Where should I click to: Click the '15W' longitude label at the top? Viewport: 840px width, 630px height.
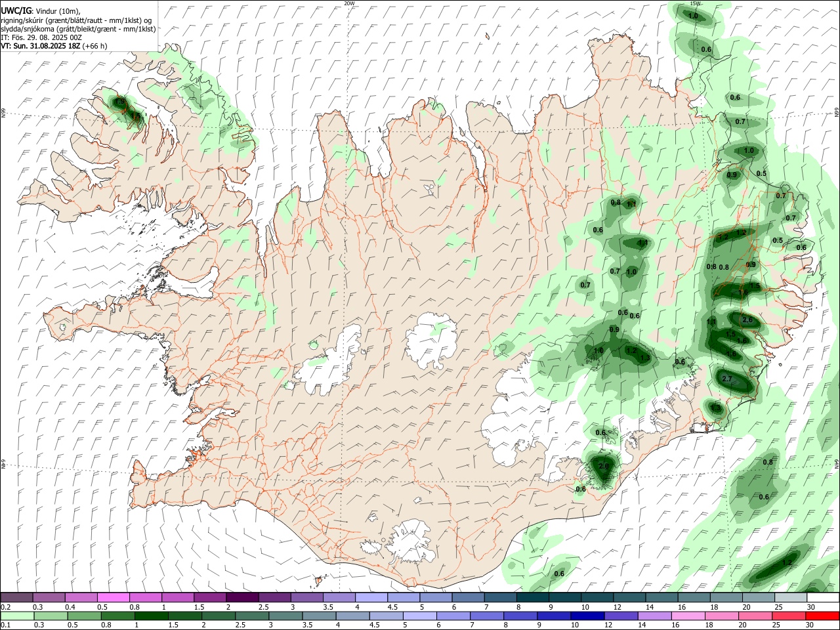[x=694, y=3]
